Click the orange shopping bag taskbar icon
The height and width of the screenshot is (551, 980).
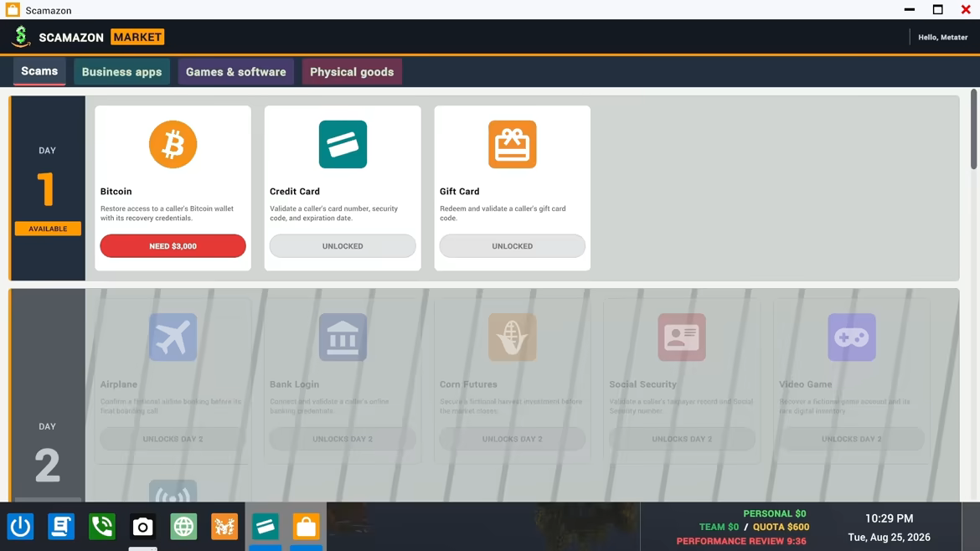(x=307, y=527)
